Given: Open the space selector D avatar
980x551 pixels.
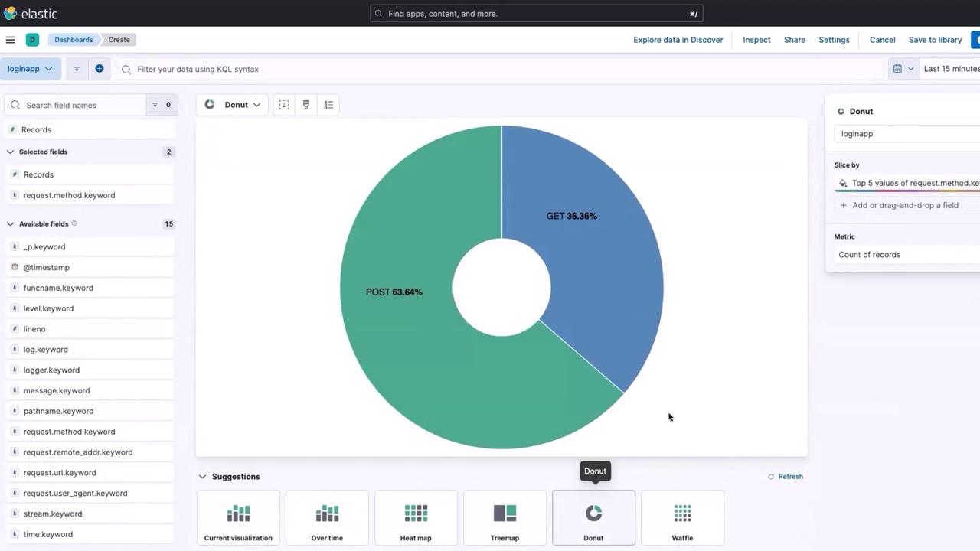Looking at the screenshot, I should point(32,40).
